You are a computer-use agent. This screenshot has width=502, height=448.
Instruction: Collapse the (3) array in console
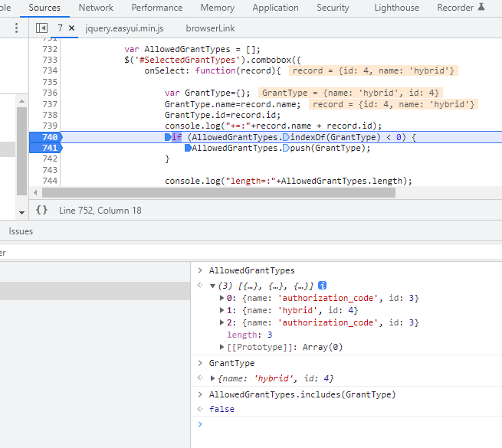(212, 286)
